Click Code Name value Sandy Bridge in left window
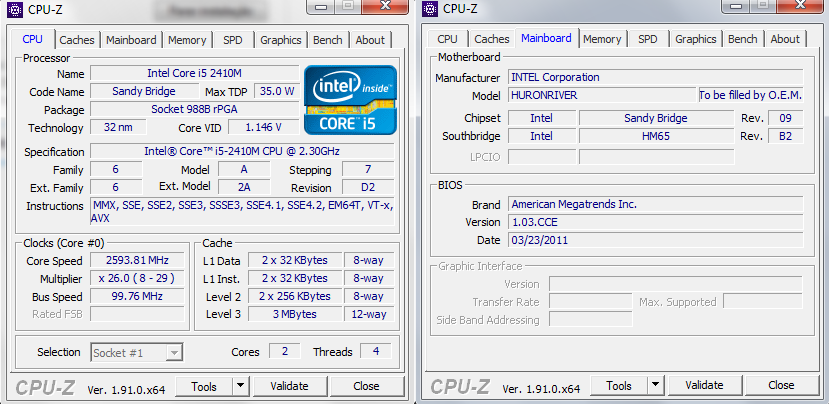 (x=144, y=91)
